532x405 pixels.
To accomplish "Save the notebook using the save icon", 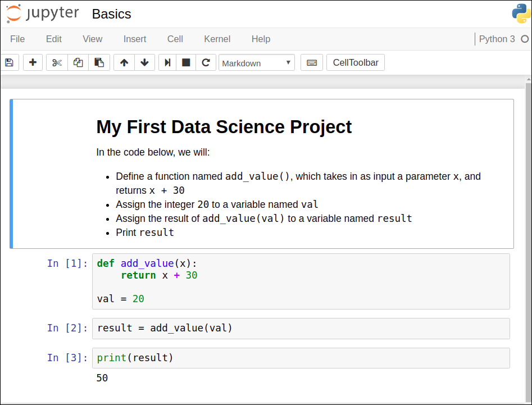I will 10,62.
